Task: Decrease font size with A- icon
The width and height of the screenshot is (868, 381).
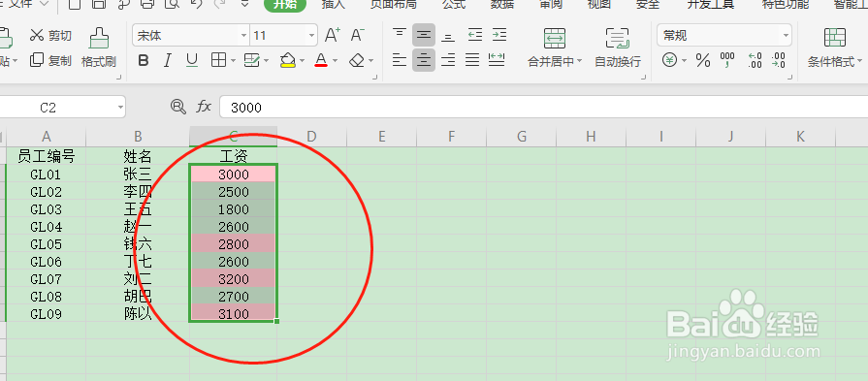Action: point(358,36)
